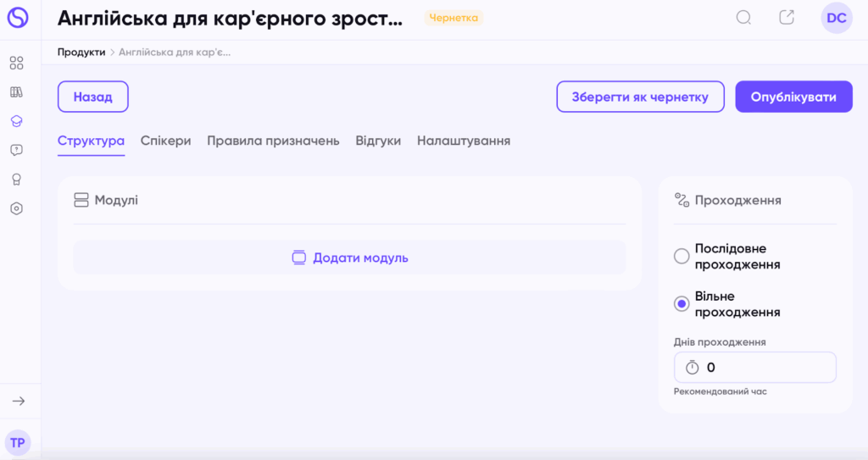Click the Додати модуль button
This screenshot has width=868, height=460.
pos(350,258)
